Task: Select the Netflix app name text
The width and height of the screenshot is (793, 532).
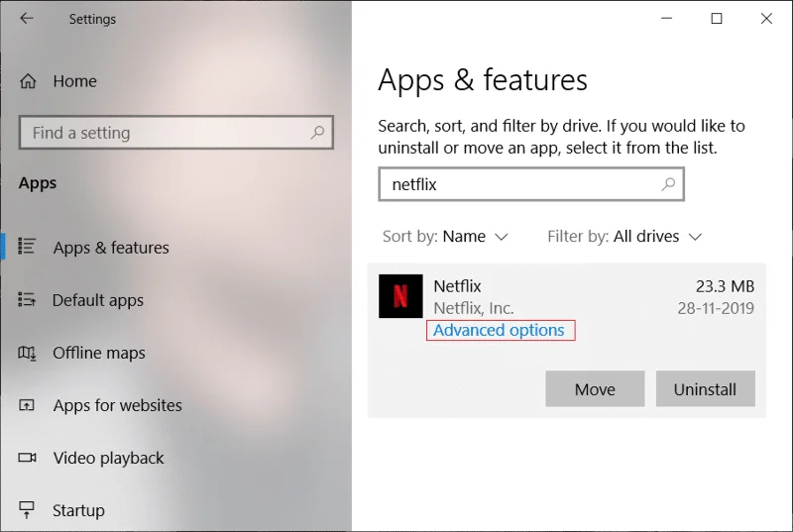Action: 457,286
